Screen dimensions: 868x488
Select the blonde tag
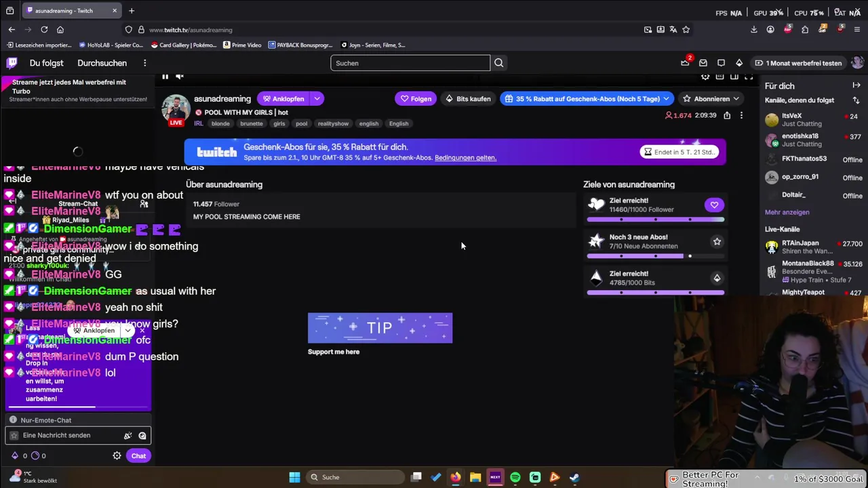pyautogui.click(x=220, y=123)
